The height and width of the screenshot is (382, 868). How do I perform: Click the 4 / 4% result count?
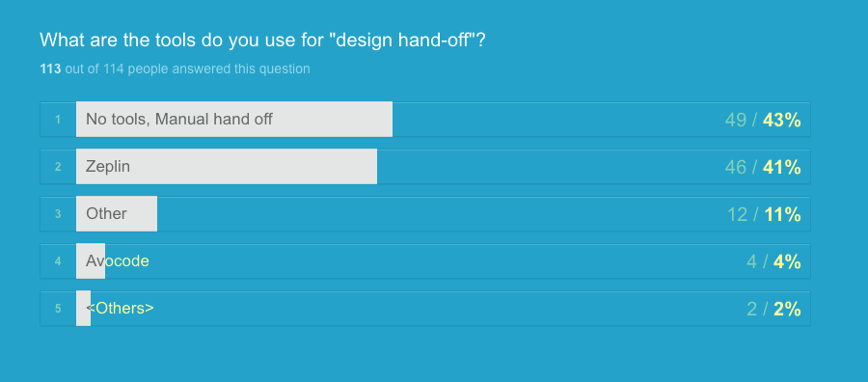pyautogui.click(x=773, y=261)
